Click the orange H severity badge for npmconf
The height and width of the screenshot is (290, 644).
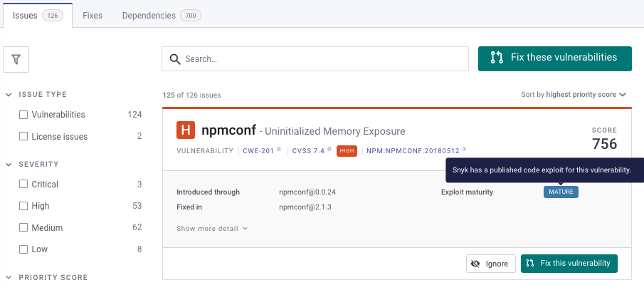click(x=186, y=130)
